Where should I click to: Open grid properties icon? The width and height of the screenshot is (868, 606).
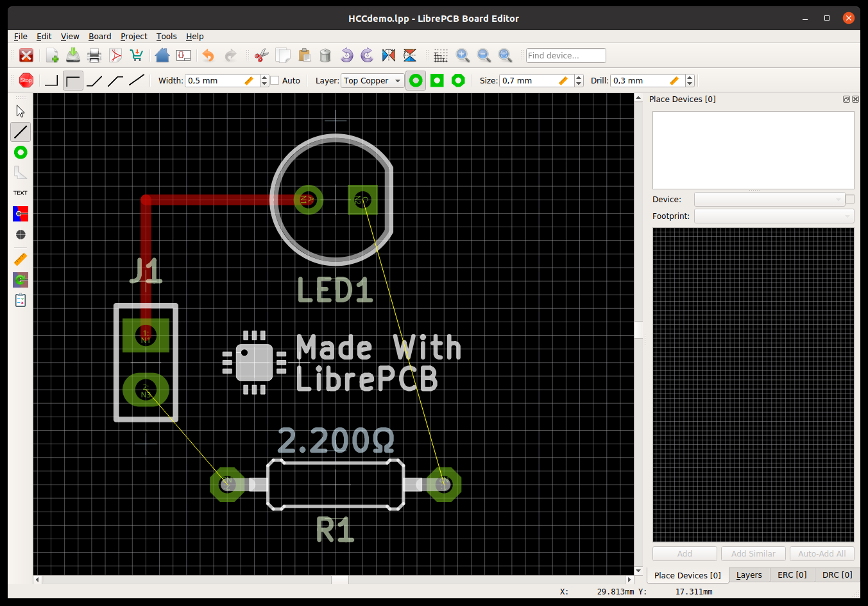pos(441,55)
